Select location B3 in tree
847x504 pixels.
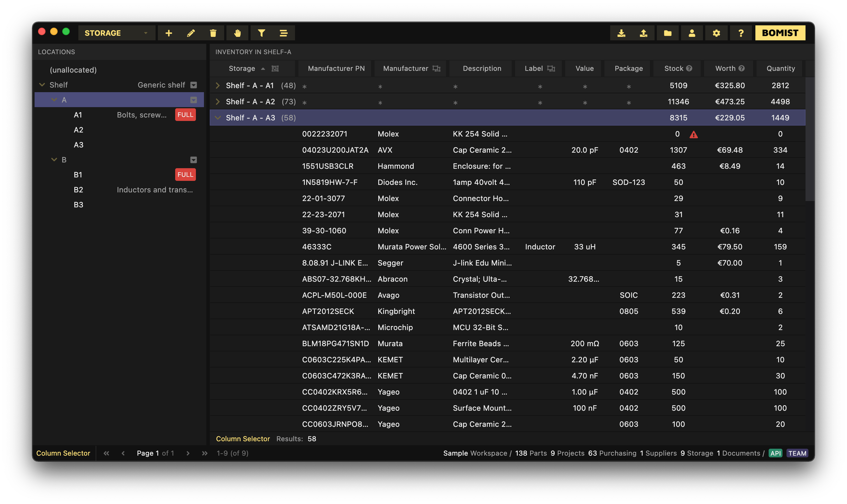119,204
